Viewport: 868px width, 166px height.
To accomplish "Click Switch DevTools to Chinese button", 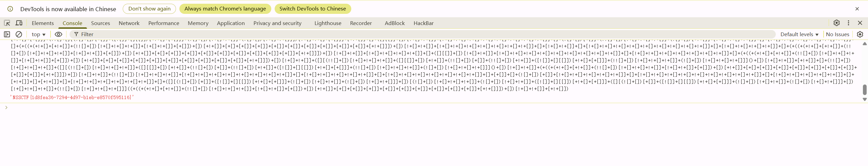I will [313, 9].
